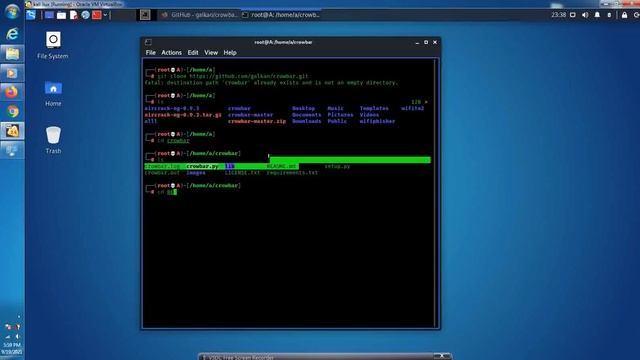Click the network computers taskbar icon
Image resolution: width=640 pixels, height=360 pixels.
[x=12, y=150]
